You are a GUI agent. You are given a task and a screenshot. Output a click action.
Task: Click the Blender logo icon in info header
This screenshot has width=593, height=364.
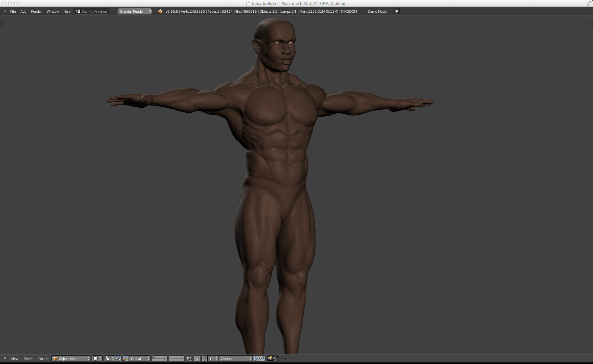click(x=160, y=11)
